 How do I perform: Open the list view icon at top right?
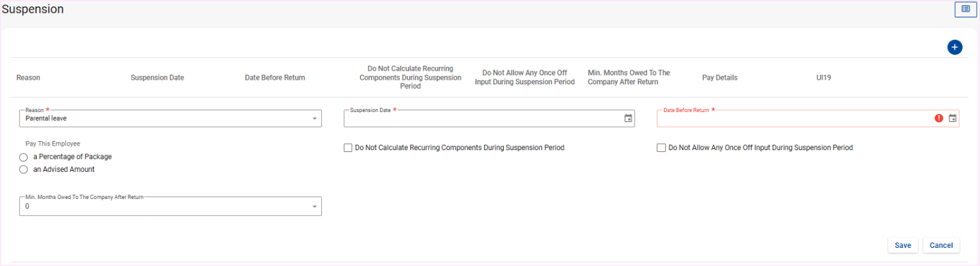966,9
